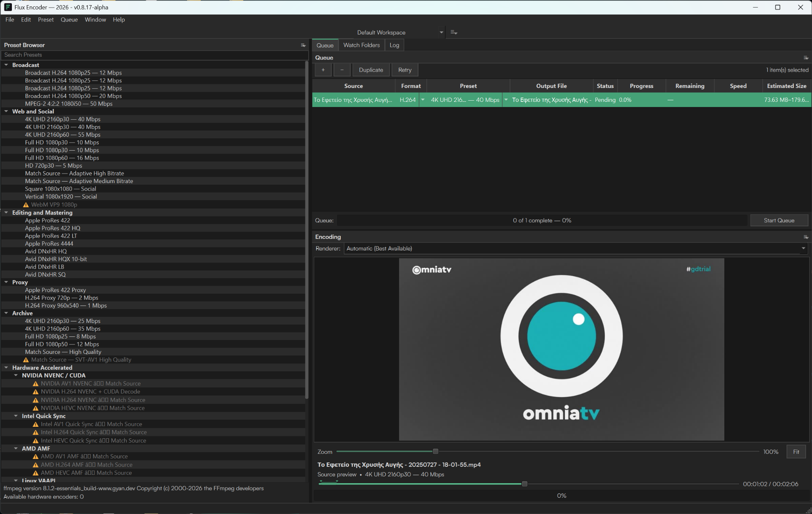This screenshot has height=514, width=812.
Task: Collapse the Editing and Mastering group
Action: [6, 212]
